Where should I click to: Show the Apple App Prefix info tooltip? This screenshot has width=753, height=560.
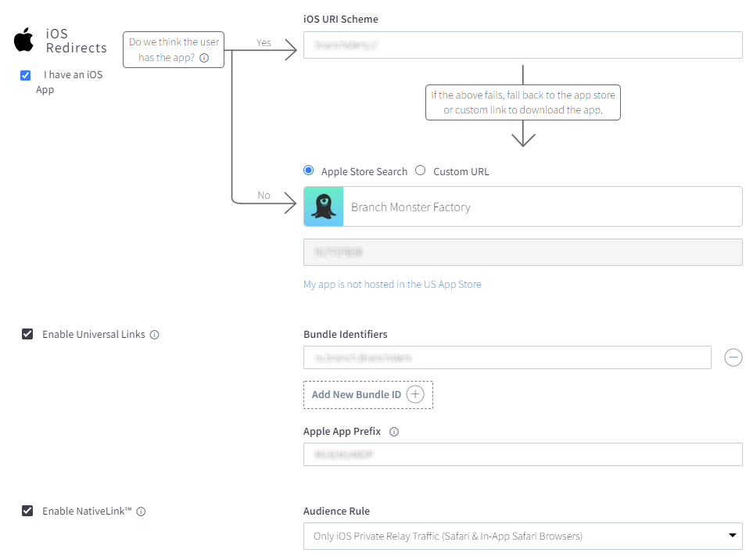394,432
